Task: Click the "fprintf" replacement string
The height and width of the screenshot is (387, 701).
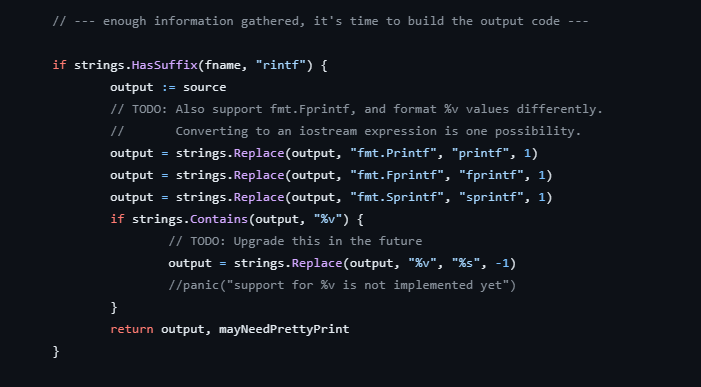Action: click(x=491, y=175)
